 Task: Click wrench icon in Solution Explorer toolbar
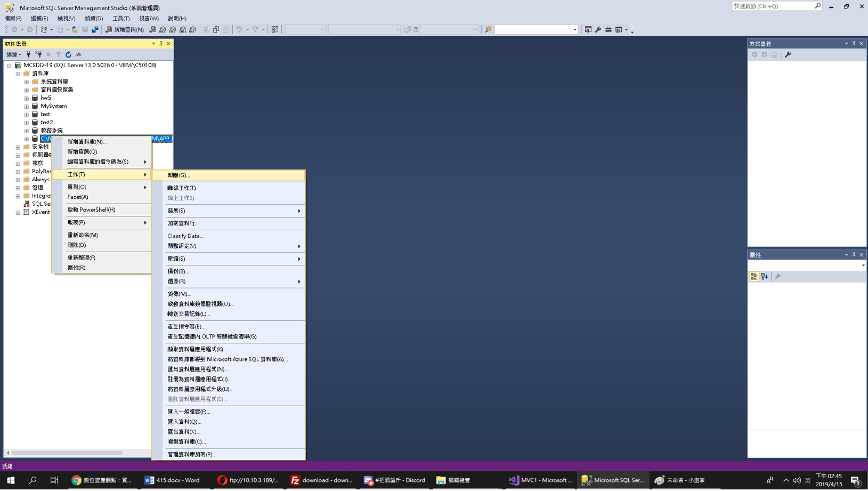(x=788, y=54)
